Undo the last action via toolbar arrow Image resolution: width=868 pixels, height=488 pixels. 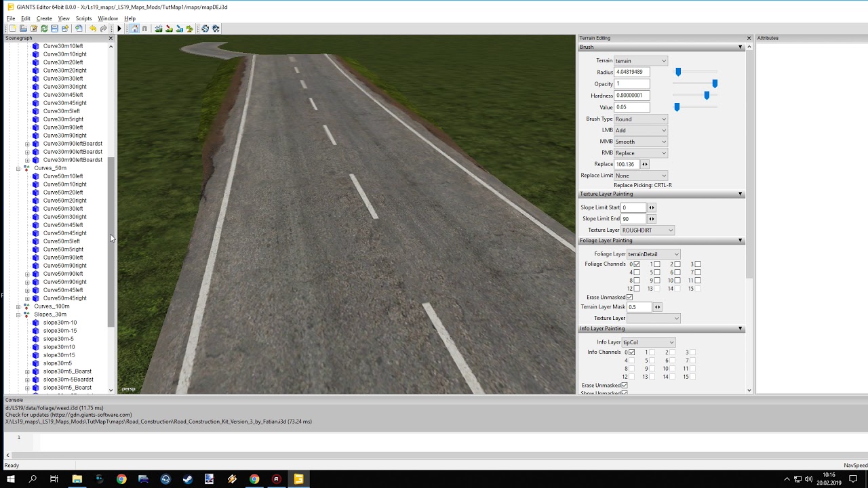93,28
